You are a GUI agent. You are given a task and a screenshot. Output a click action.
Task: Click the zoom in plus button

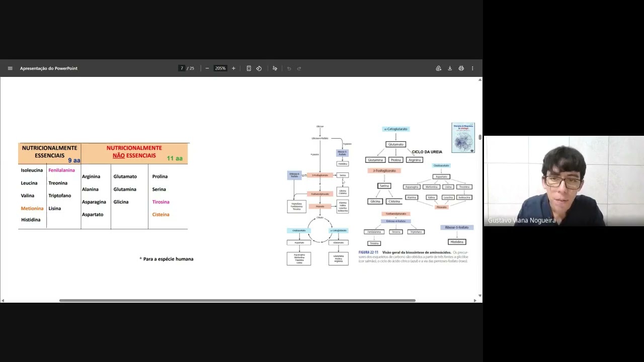233,68
